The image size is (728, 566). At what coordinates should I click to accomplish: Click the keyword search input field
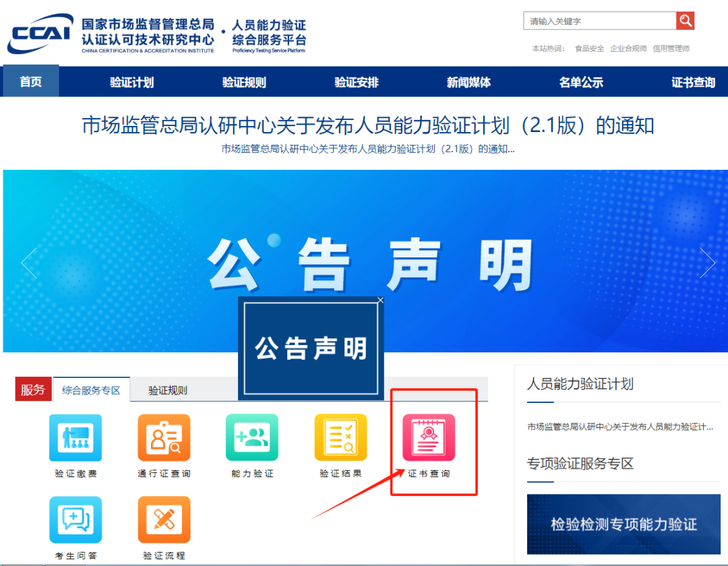coord(599,21)
